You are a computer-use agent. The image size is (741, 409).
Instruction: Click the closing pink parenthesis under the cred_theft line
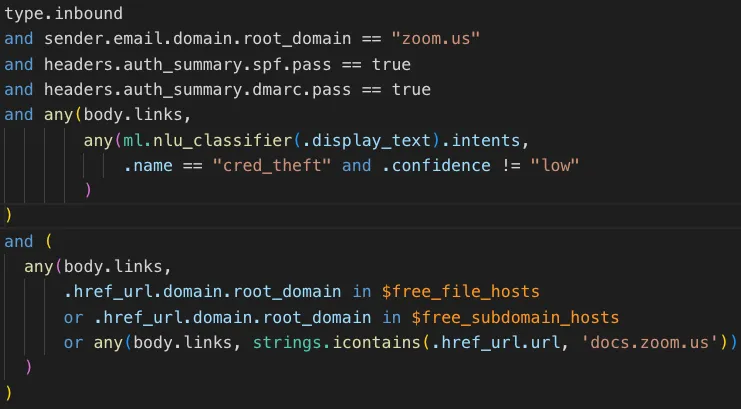[x=88, y=191]
